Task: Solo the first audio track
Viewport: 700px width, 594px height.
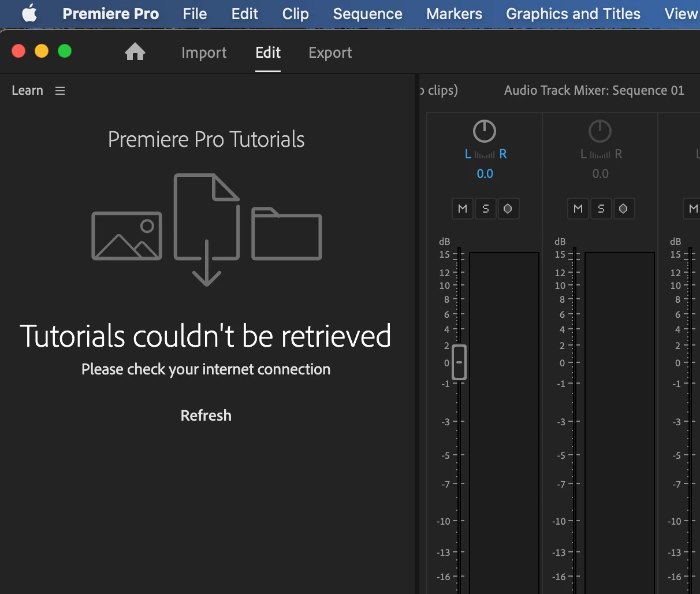Action: tap(486, 209)
